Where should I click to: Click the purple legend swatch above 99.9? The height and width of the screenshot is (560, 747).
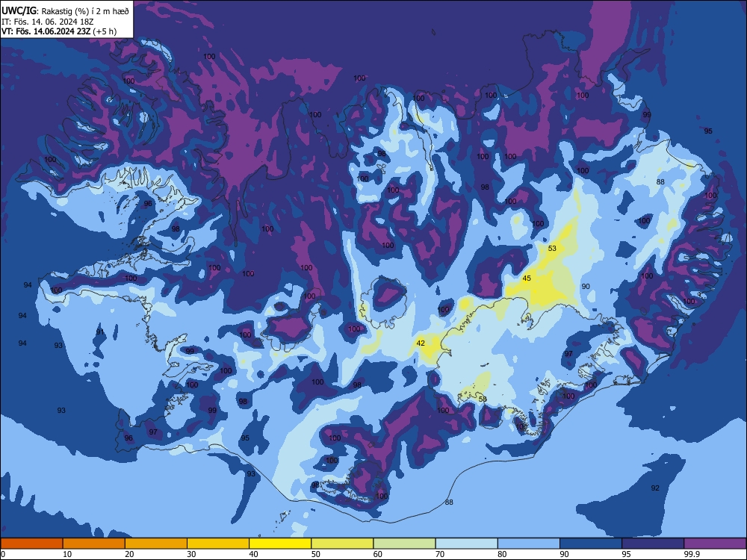715,544
